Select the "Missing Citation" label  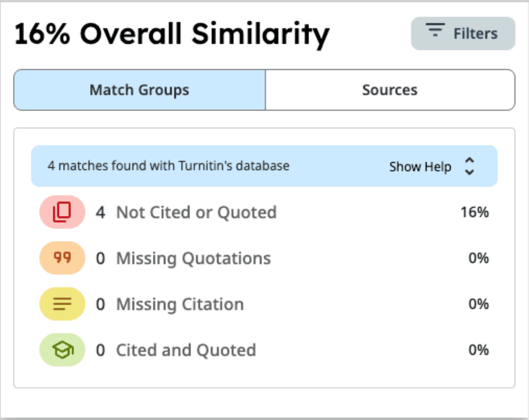[x=180, y=304]
